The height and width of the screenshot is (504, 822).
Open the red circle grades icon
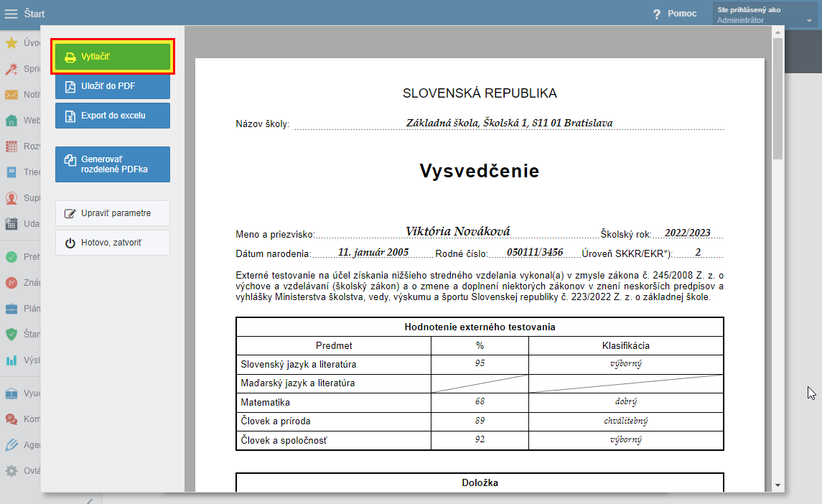coord(11,283)
